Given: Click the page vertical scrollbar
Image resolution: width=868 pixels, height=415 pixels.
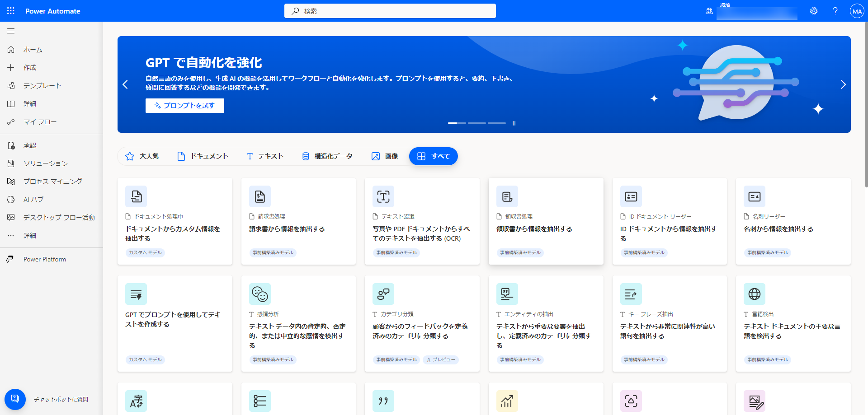Looking at the screenshot, I should pos(866,104).
